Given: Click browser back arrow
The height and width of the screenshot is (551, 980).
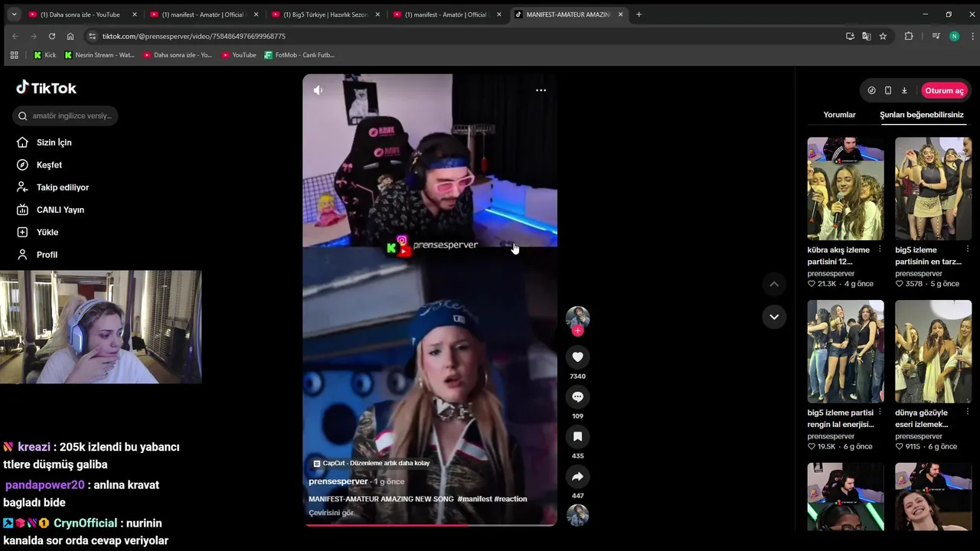Looking at the screenshot, I should (15, 36).
